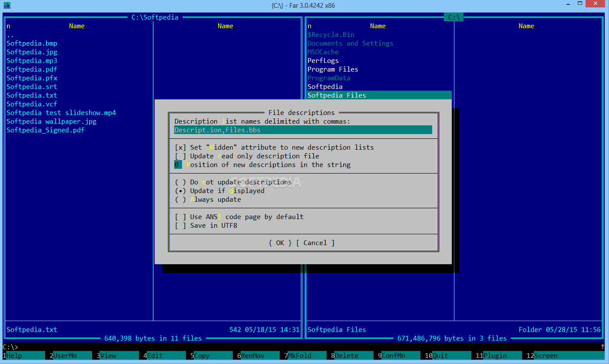Select the ".." parent directory entry

pos(10,35)
